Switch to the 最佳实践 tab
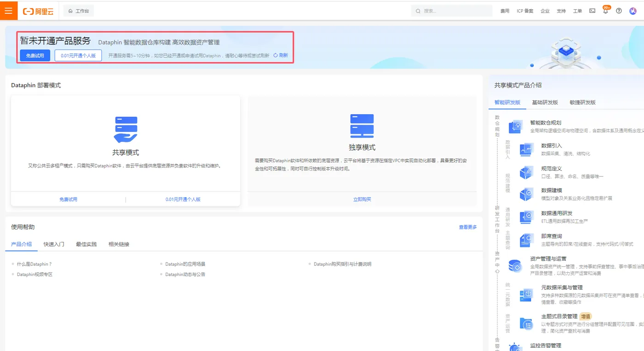644x351 pixels. click(86, 244)
